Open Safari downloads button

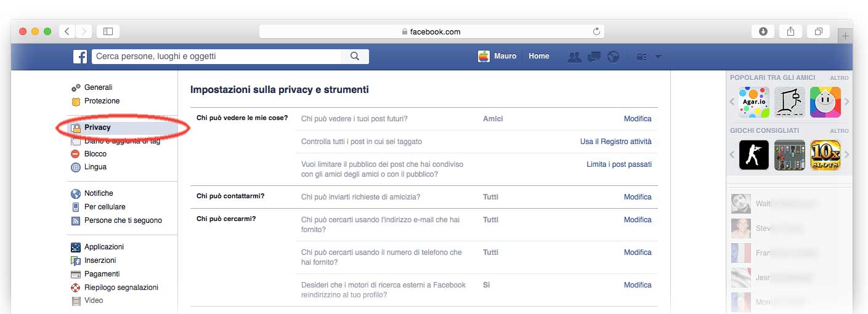tap(763, 31)
